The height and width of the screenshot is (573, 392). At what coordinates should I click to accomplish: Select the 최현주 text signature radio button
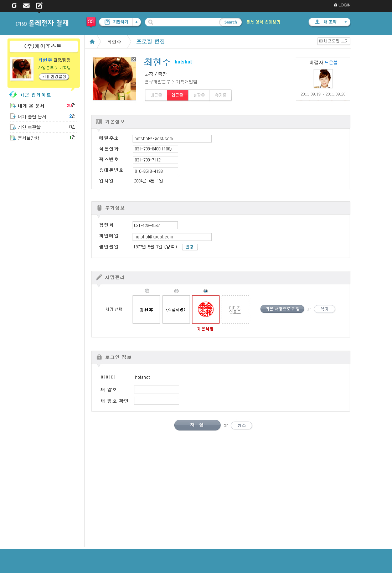[x=147, y=291]
